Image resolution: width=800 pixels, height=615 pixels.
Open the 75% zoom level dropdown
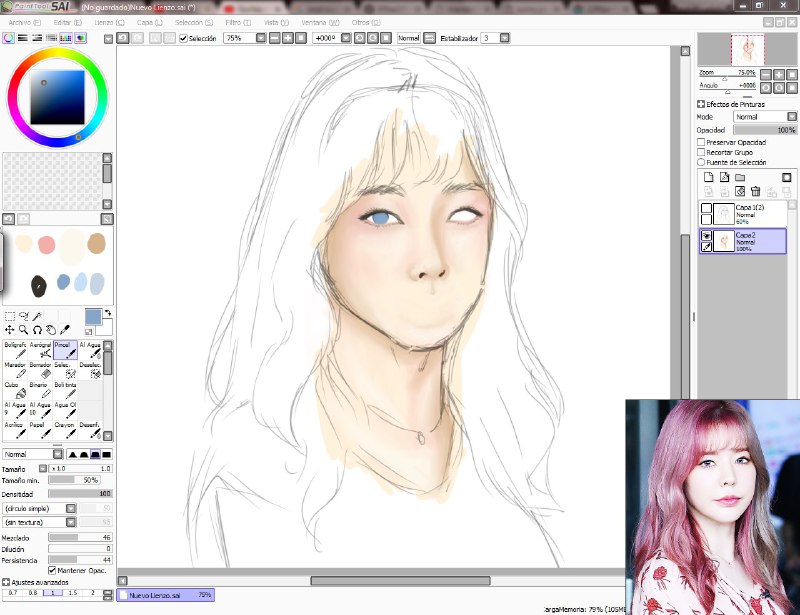pyautogui.click(x=260, y=38)
